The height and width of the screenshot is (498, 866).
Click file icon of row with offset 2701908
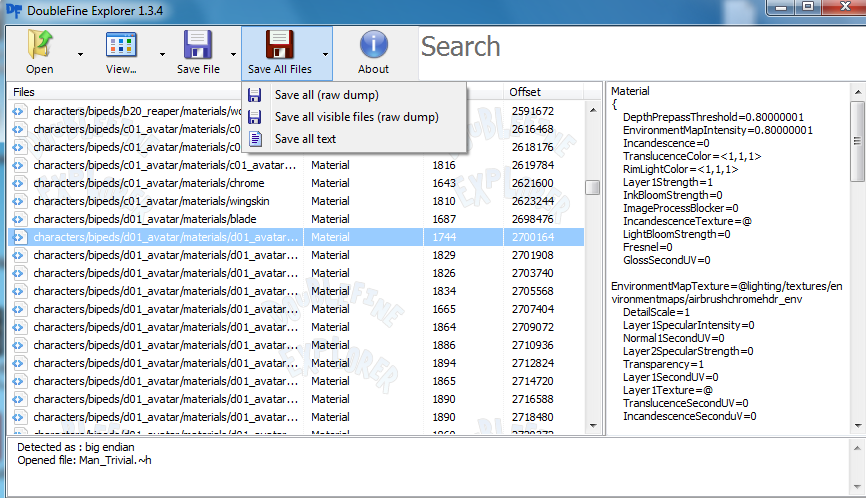(x=19, y=255)
